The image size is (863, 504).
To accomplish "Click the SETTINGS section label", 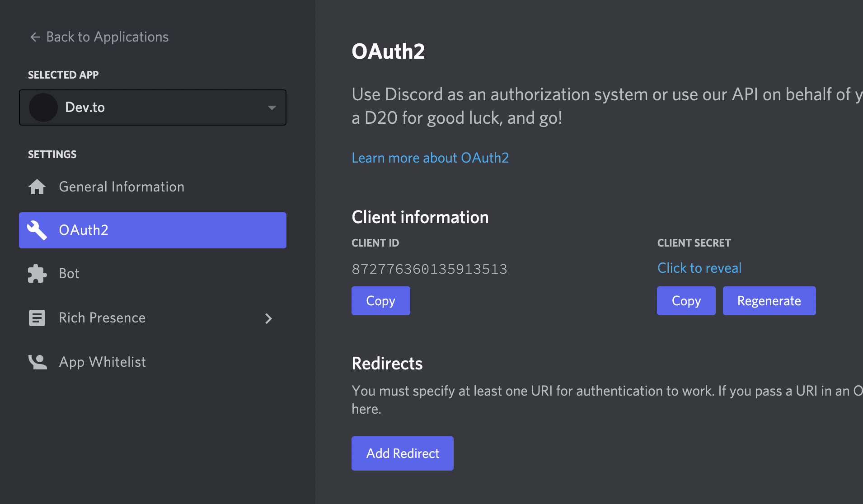I will pos(52,154).
